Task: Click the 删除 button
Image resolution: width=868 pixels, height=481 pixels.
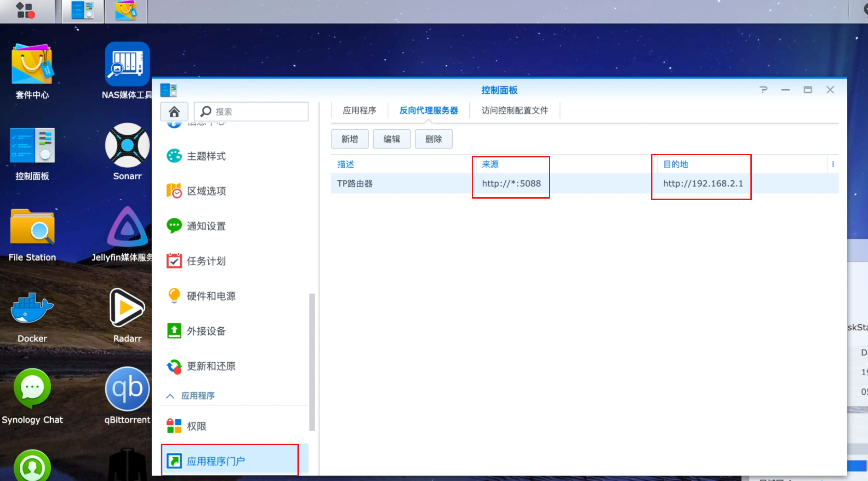Action: pos(434,139)
